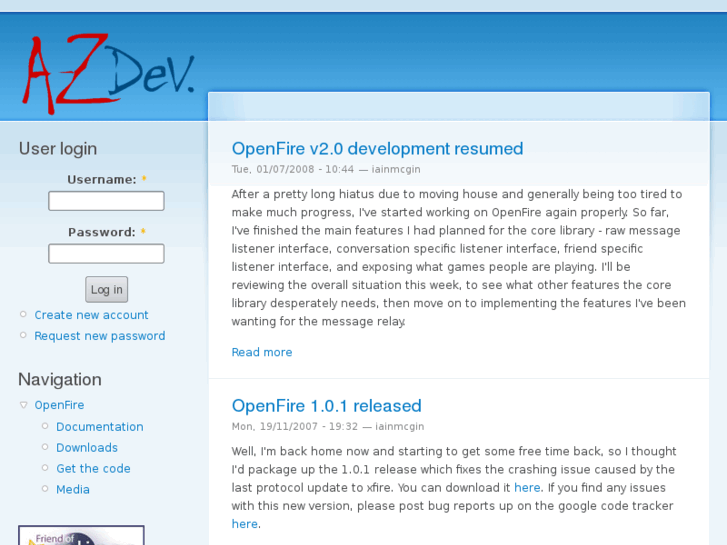This screenshot has width=727, height=545.
Task: Go to the Documentation page
Action: (x=100, y=427)
